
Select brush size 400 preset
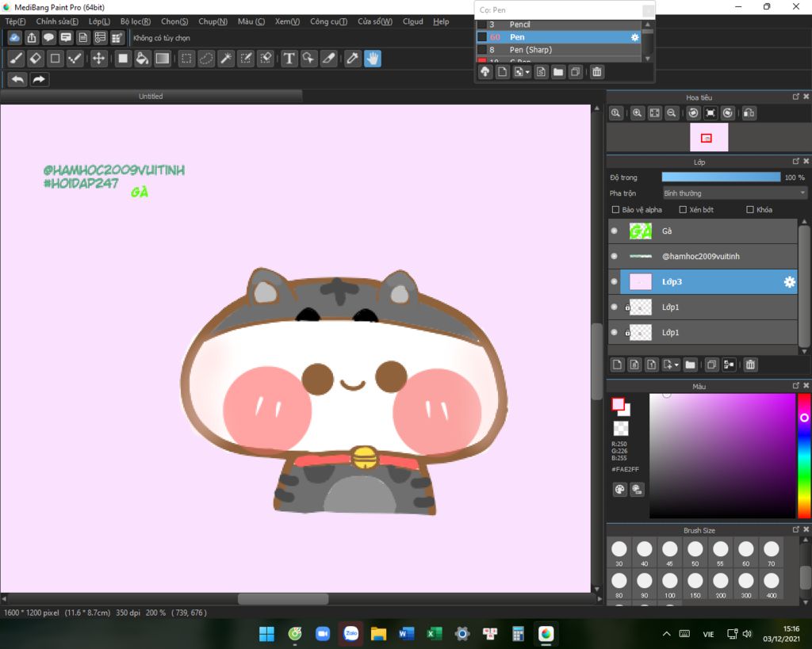click(x=771, y=584)
